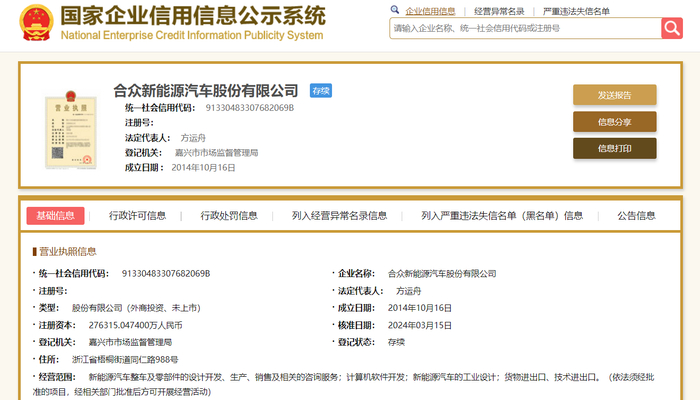700x400 pixels.
Task: Click the English title National Enterprise Credit Information
Action: click(192, 35)
